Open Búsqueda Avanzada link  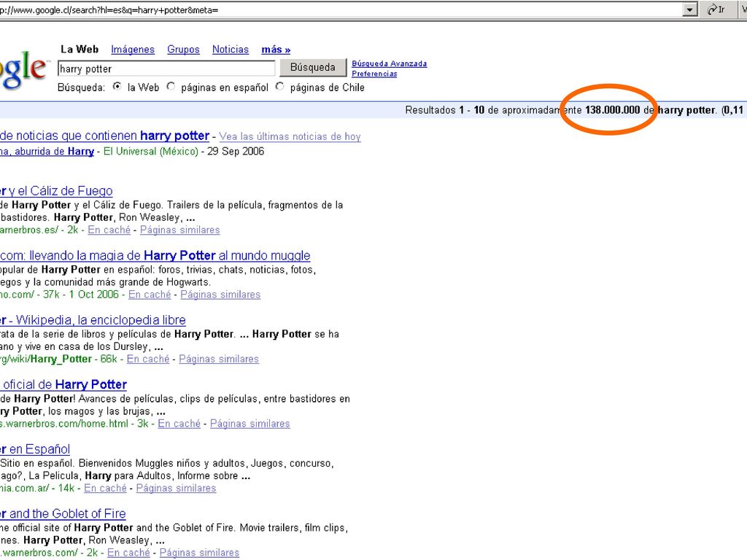click(x=390, y=64)
